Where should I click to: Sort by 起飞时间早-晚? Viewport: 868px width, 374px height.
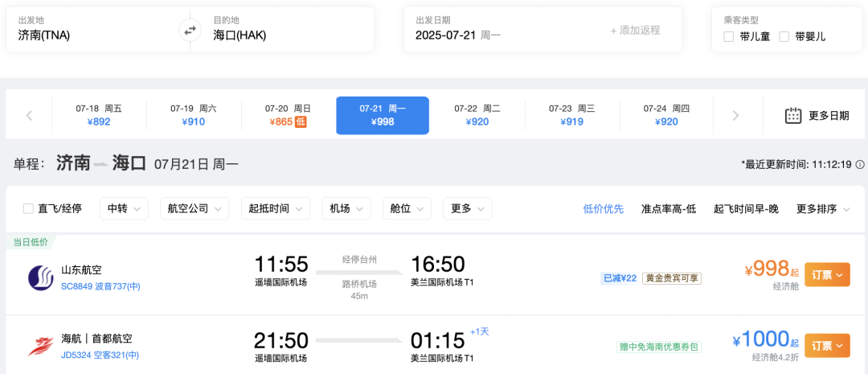746,209
